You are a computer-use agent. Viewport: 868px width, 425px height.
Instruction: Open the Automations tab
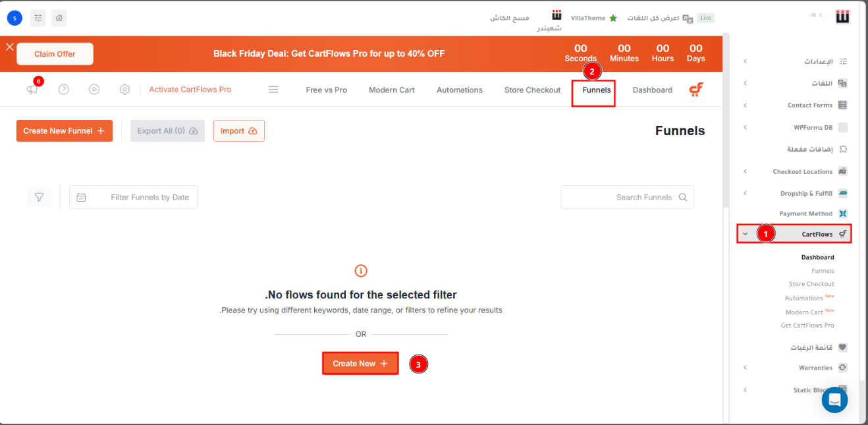pos(459,90)
